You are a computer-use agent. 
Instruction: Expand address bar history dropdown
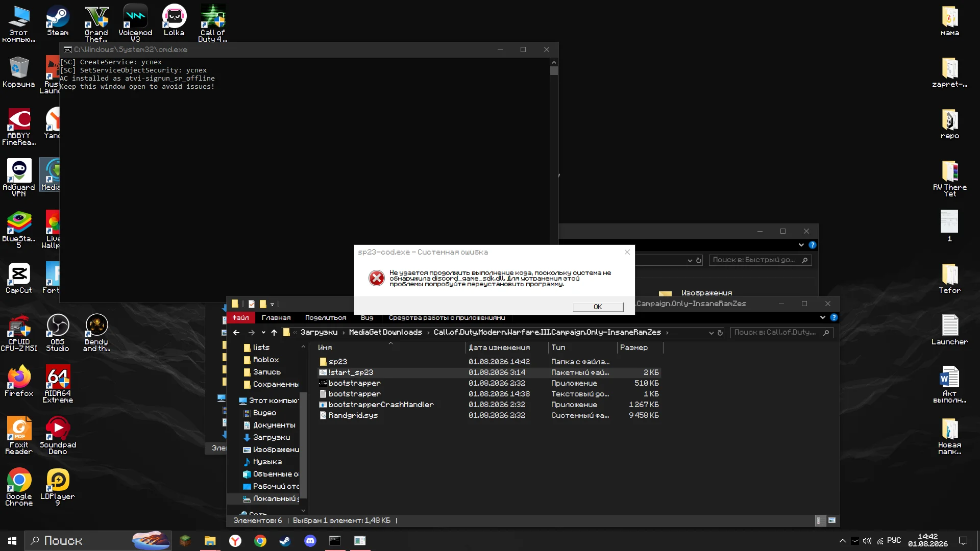tap(711, 333)
